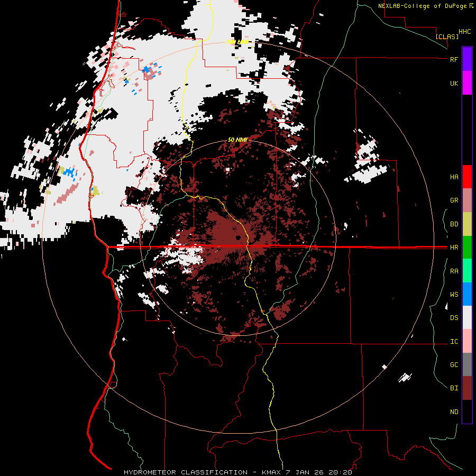The width and height of the screenshot is (476, 476).
Task: Select the GC gray legend swatch
Action: click(467, 364)
